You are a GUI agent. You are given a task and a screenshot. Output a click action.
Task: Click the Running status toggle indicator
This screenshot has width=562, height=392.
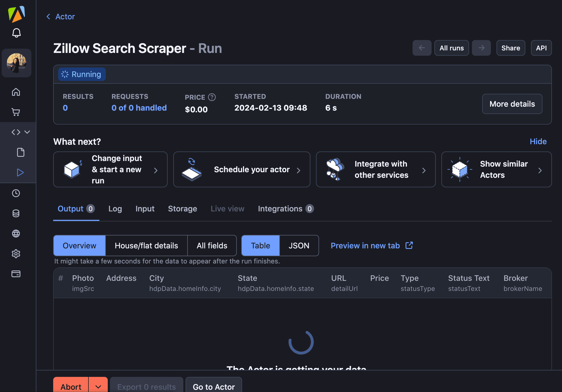81,74
